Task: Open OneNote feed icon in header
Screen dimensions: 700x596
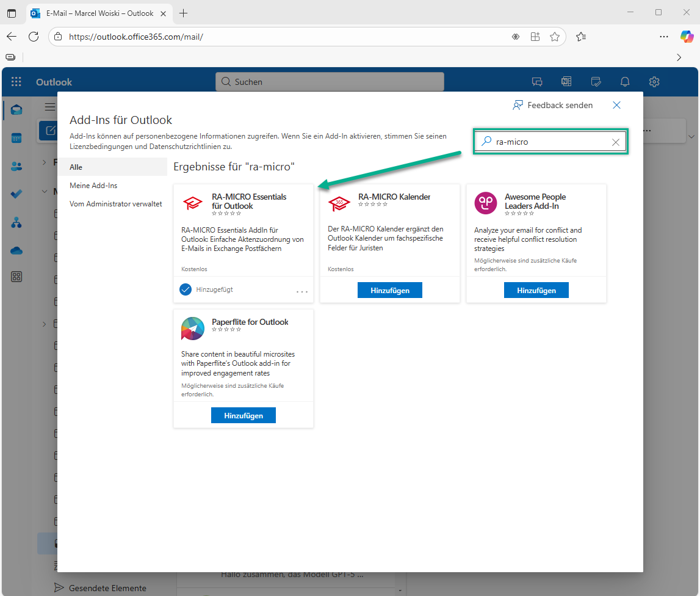Action: [x=566, y=81]
